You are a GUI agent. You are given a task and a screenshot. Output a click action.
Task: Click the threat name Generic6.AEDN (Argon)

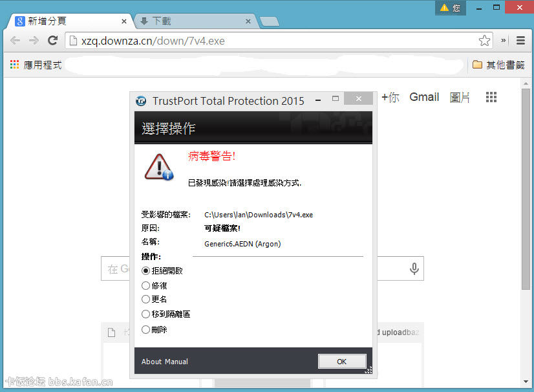coord(242,244)
